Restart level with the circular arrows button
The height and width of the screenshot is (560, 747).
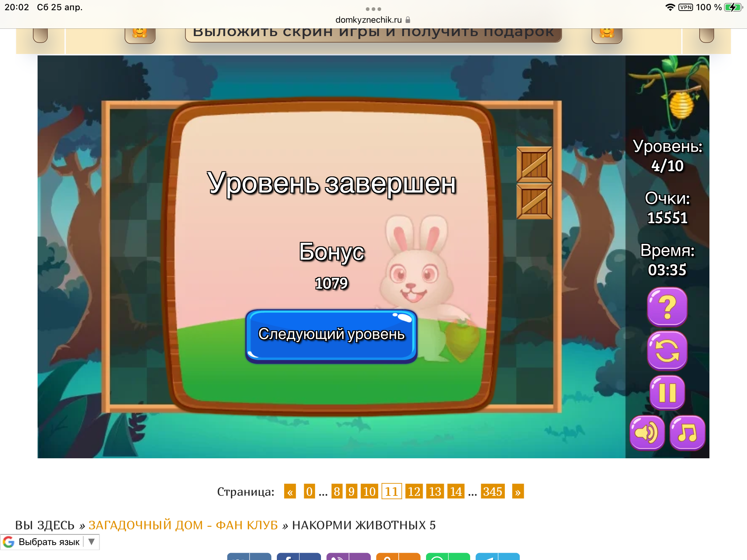pyautogui.click(x=667, y=350)
